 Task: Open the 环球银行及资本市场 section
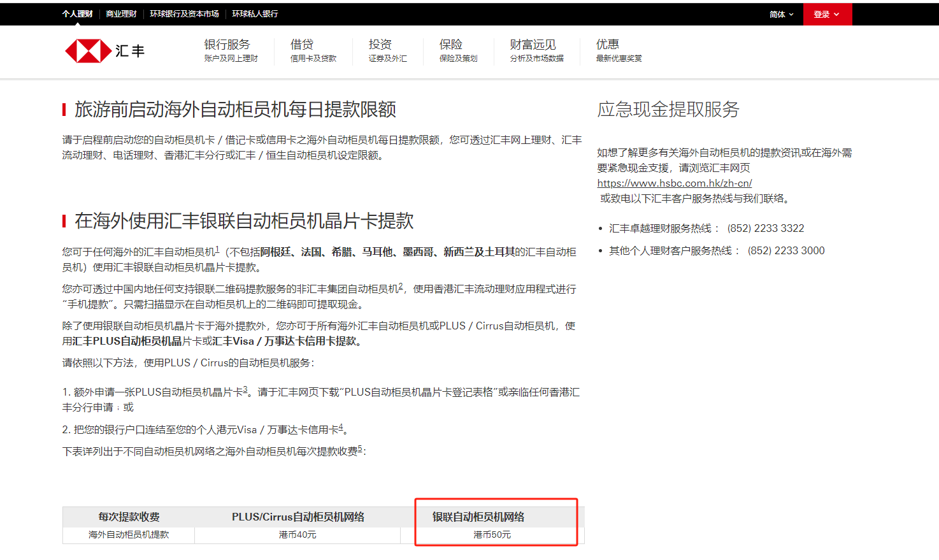click(185, 13)
